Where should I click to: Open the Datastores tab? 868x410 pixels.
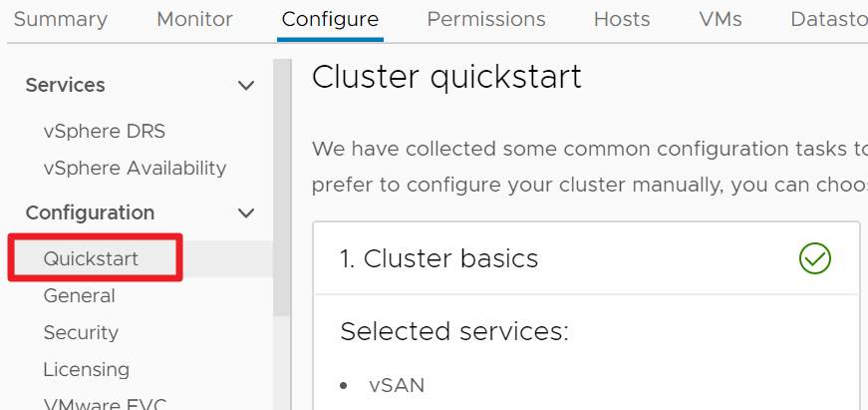[827, 19]
